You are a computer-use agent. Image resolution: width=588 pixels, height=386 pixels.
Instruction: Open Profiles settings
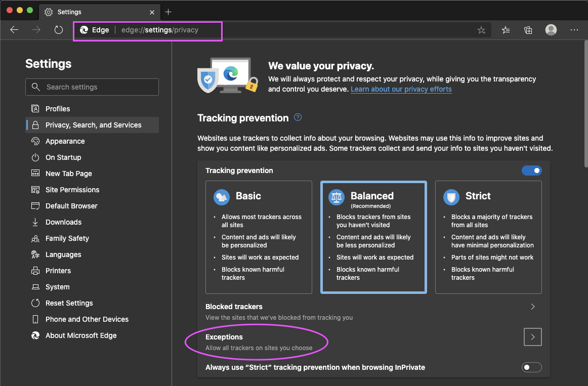click(x=92, y=109)
